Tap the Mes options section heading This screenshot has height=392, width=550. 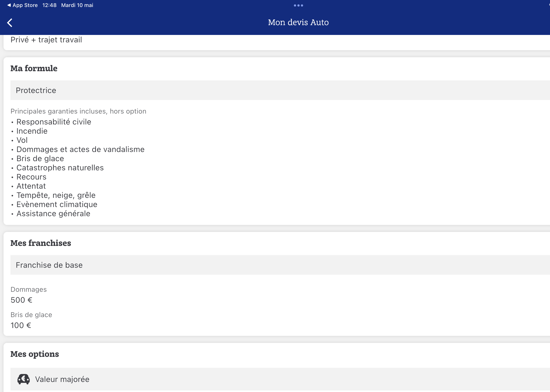(x=35, y=354)
